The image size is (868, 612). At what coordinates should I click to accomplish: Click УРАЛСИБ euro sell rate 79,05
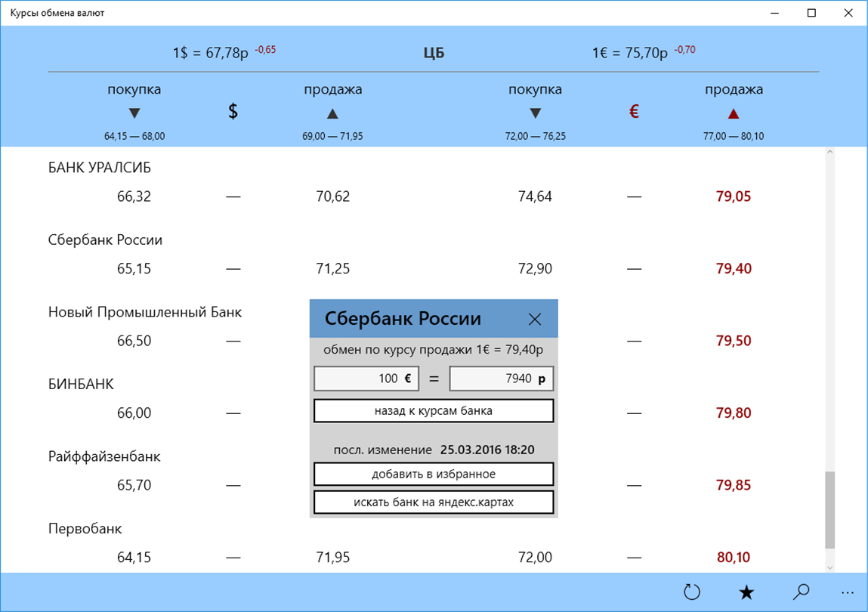click(734, 196)
